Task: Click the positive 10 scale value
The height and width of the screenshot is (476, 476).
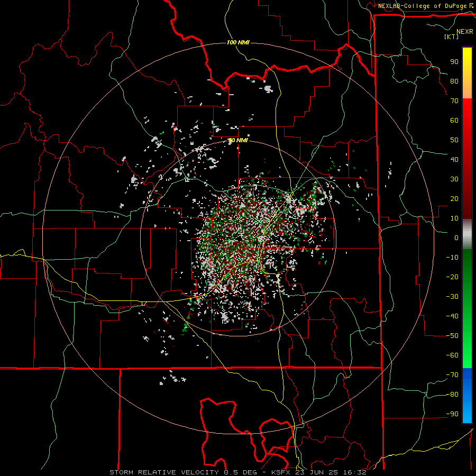Action: pyautogui.click(x=454, y=218)
